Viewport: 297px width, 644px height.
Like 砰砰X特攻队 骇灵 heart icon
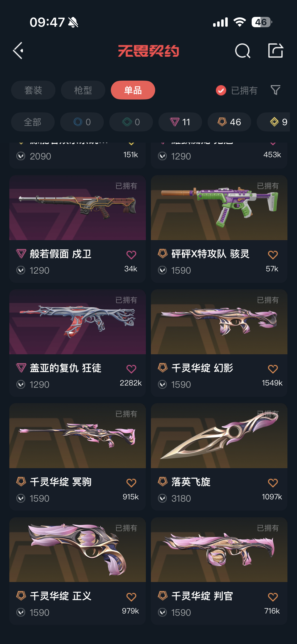[273, 255]
